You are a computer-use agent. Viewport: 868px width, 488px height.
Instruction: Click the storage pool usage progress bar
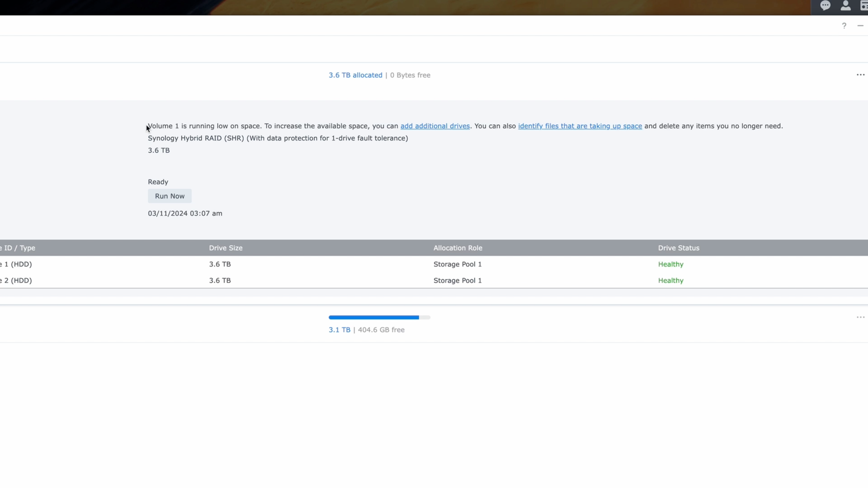pos(379,317)
